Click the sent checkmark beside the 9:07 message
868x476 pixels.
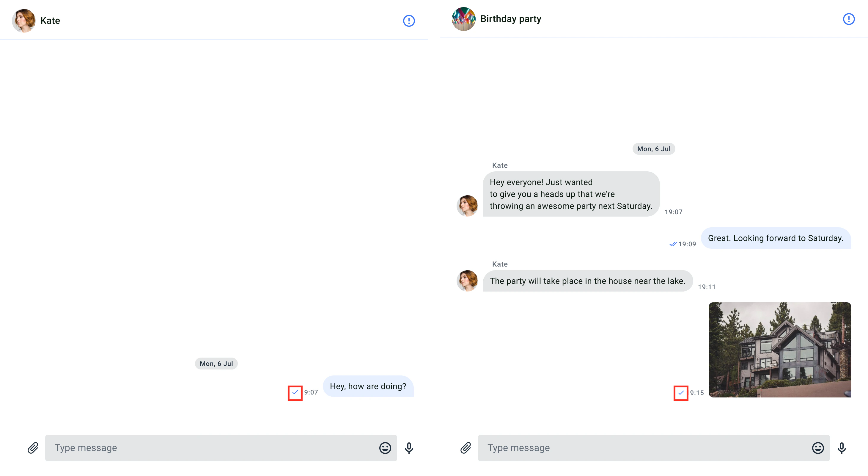[x=295, y=392]
